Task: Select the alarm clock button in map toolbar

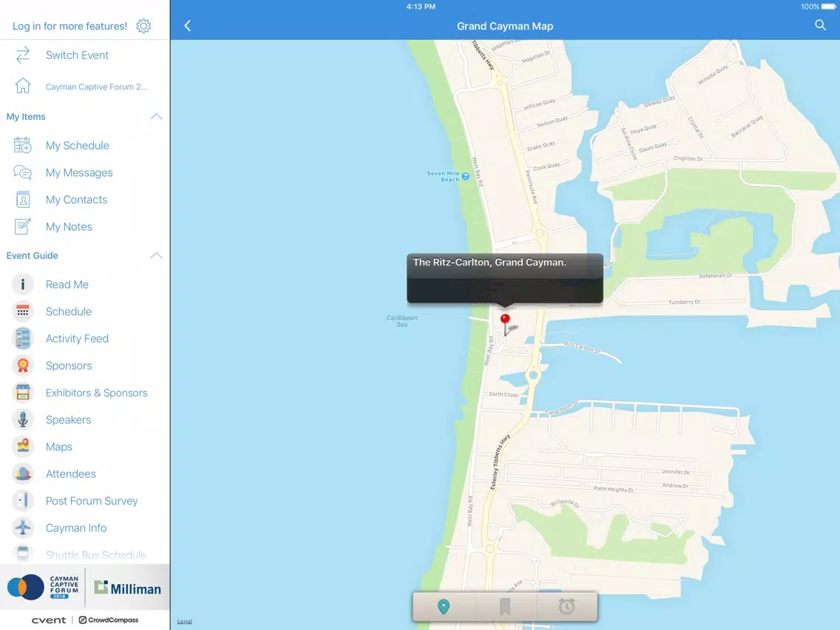Action: 566,606
